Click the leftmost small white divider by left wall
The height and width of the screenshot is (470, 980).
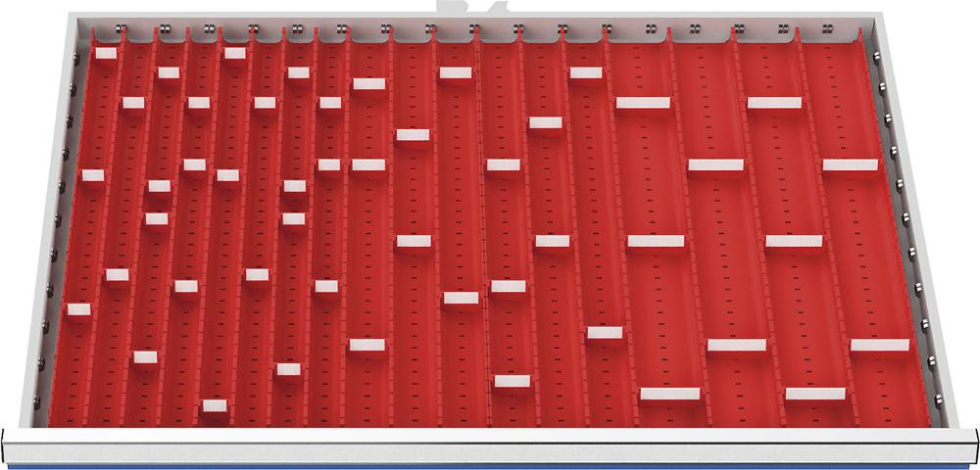pyautogui.click(x=78, y=309)
